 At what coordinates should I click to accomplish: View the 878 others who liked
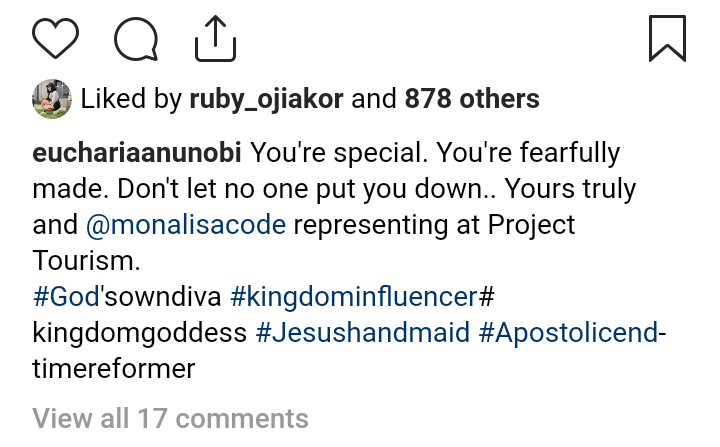(472, 100)
